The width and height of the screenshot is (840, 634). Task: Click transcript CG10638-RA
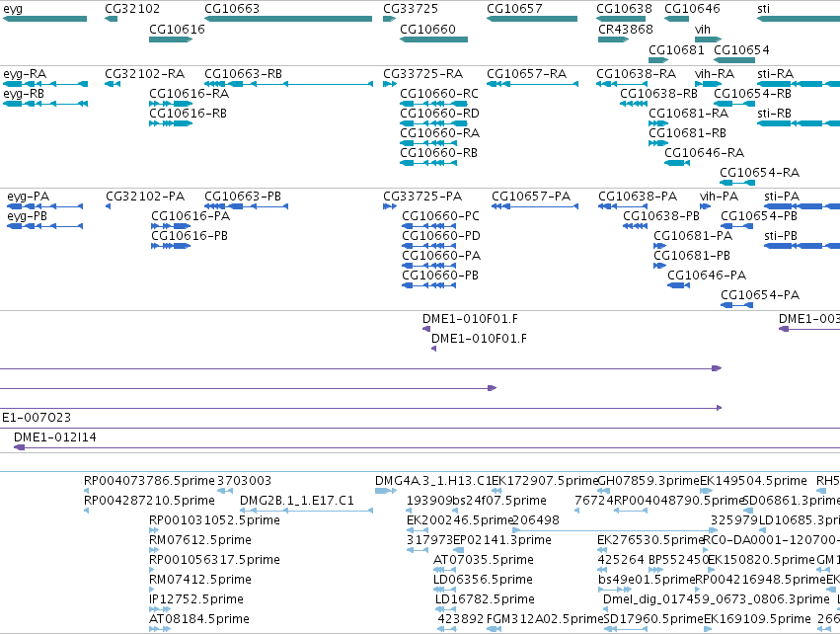click(622, 84)
